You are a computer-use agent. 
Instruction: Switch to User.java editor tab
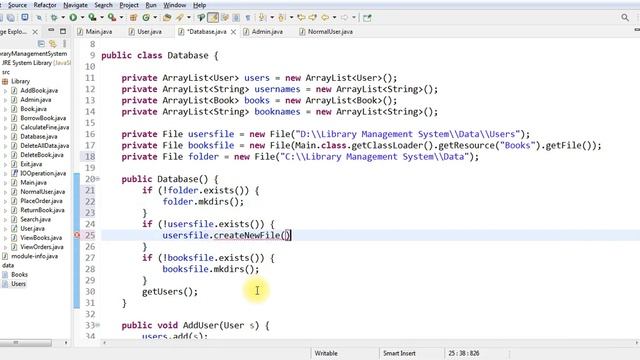point(149,31)
